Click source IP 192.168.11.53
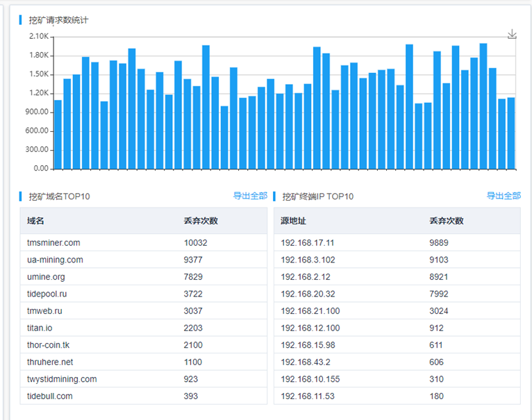The height and width of the screenshot is (420, 532). point(308,396)
